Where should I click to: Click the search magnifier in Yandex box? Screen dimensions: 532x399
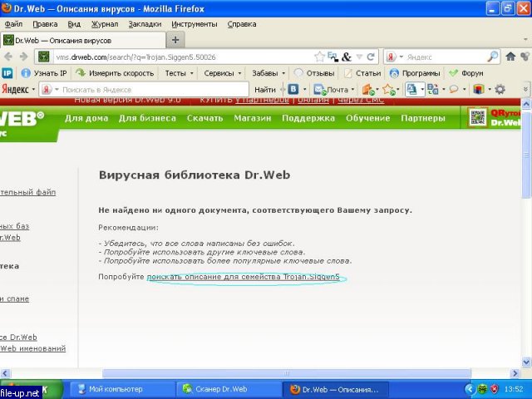pos(492,57)
